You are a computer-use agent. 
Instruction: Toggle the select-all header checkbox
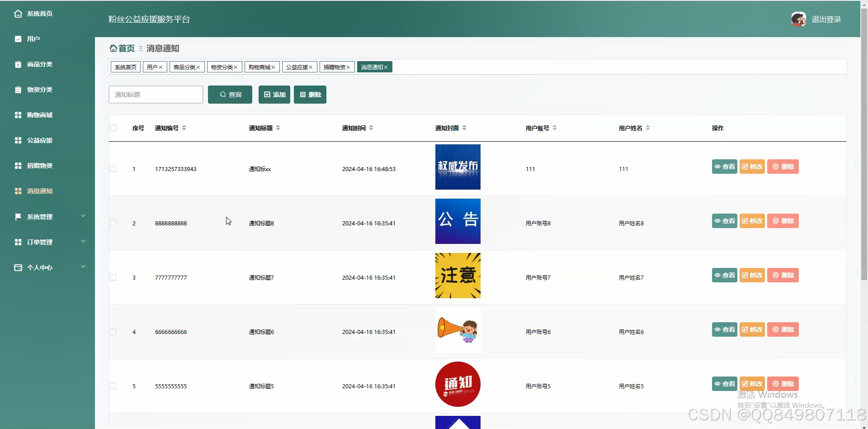point(113,128)
